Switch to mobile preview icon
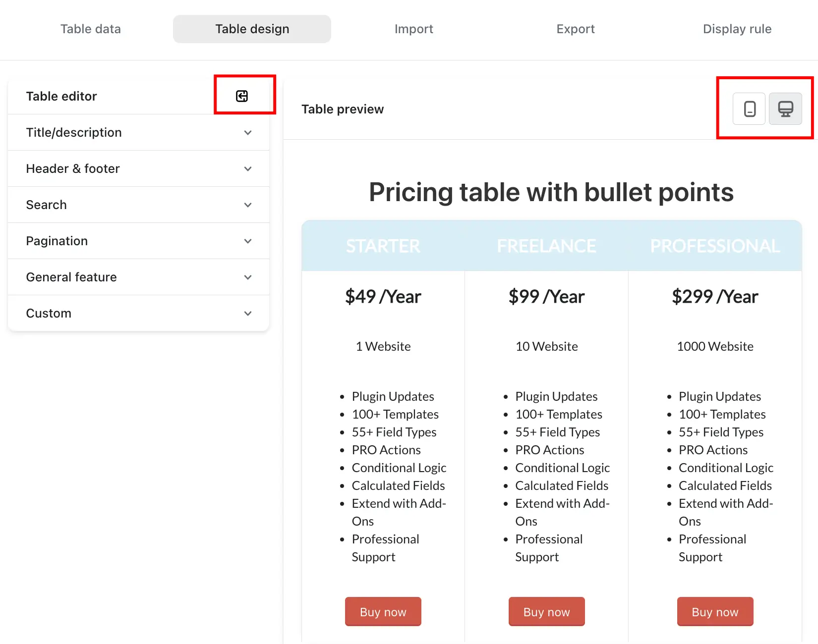The width and height of the screenshot is (818, 644). (x=750, y=108)
